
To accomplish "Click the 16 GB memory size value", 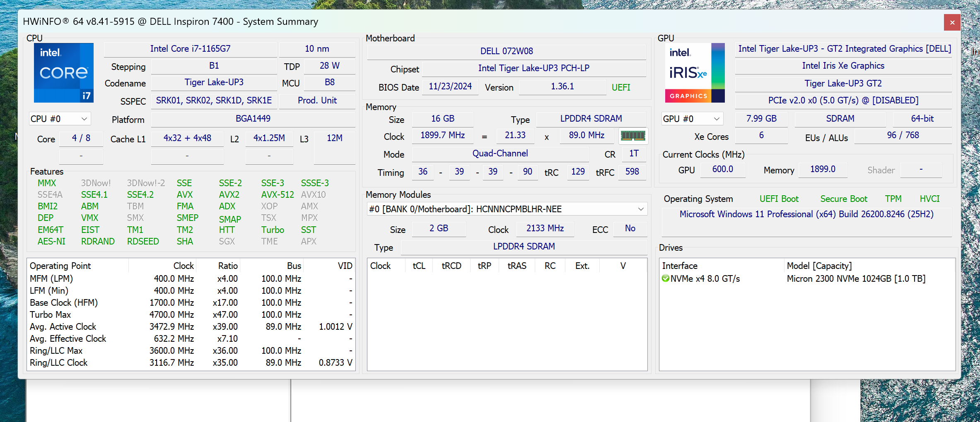I will [x=443, y=119].
